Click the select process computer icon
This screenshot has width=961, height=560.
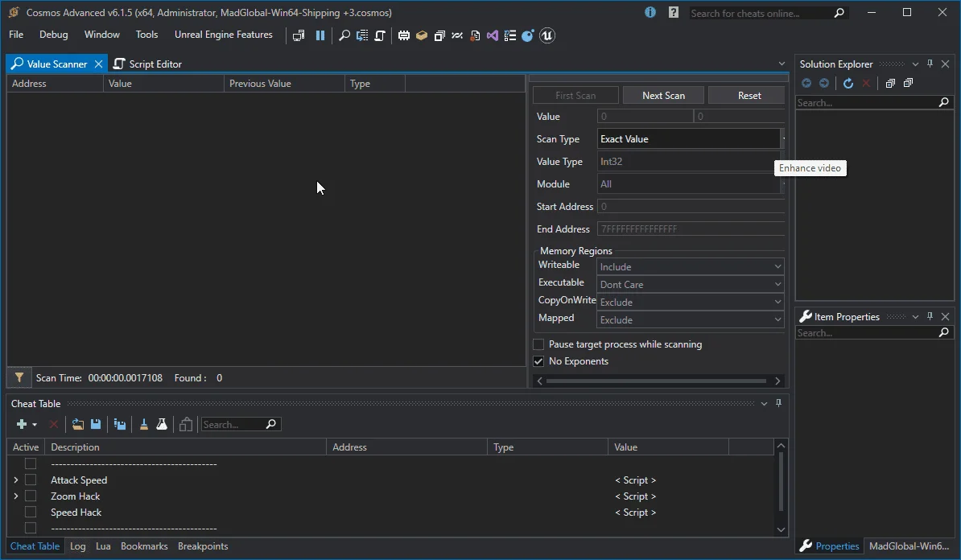pos(299,35)
